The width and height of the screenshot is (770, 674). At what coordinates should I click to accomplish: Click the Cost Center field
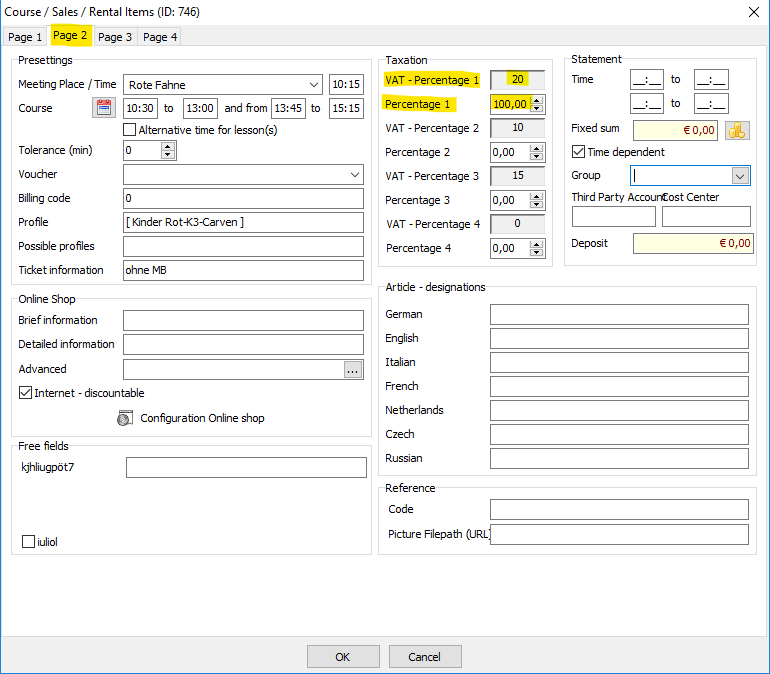pyautogui.click(x=706, y=216)
